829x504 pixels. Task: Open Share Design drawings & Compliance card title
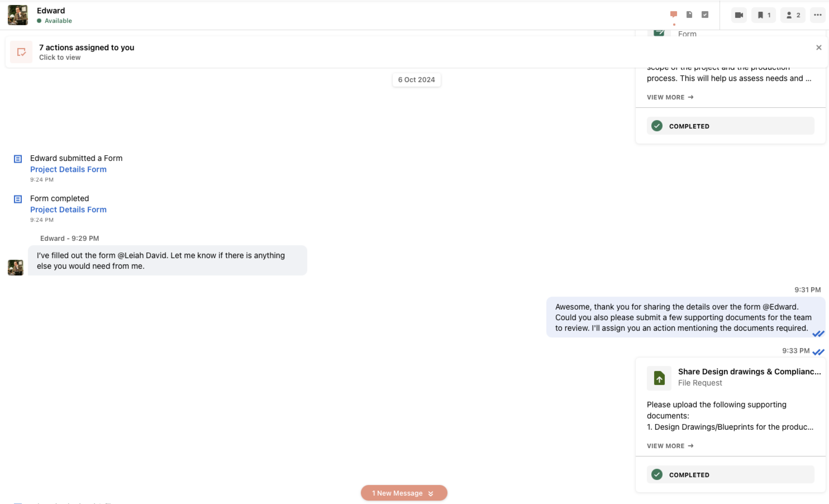749,372
